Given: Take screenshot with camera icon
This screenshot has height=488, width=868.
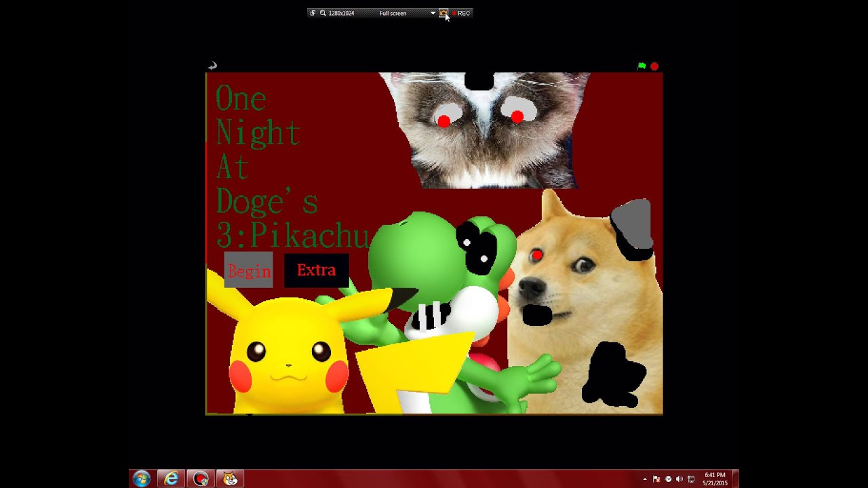Looking at the screenshot, I should [443, 13].
